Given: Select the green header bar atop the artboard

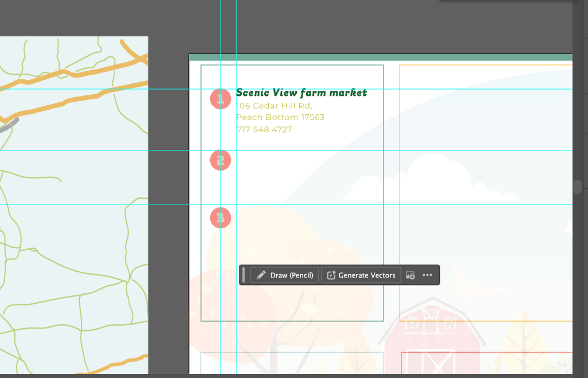Looking at the screenshot, I should (380, 57).
